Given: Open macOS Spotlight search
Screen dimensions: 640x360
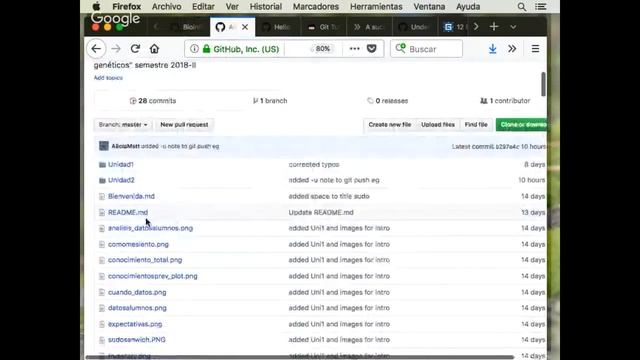Looking at the screenshot, I should (522, 7).
